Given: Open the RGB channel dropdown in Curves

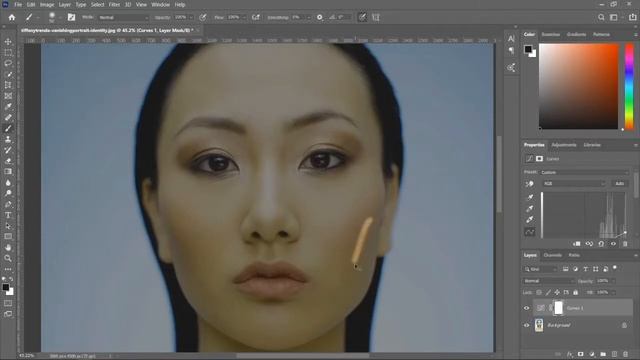Looking at the screenshot, I should [574, 184].
